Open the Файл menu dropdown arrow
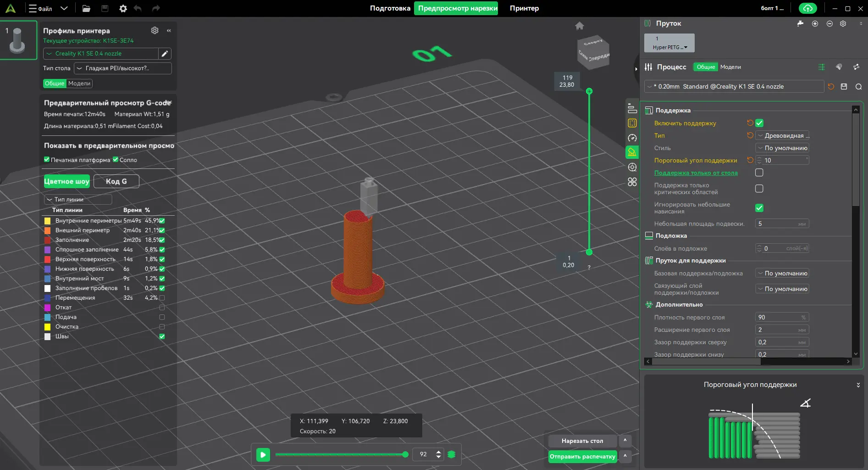 click(64, 8)
